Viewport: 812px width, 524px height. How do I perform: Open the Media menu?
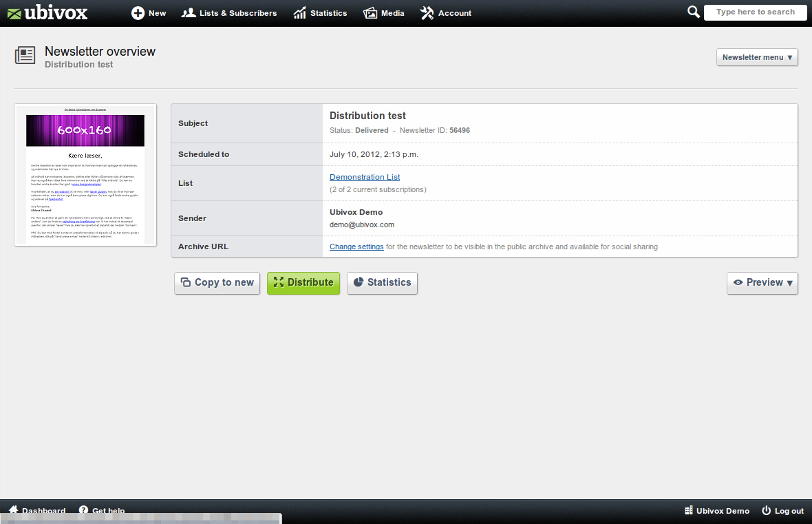point(384,13)
